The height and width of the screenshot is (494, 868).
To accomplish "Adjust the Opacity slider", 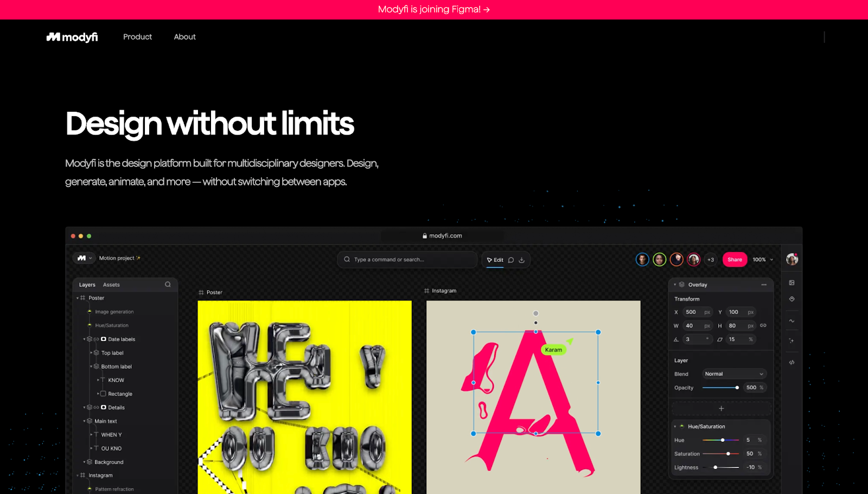I will 720,388.
